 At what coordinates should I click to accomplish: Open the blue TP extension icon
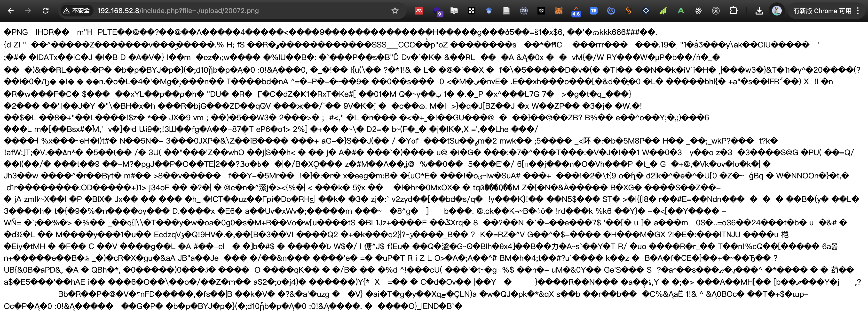[593, 11]
